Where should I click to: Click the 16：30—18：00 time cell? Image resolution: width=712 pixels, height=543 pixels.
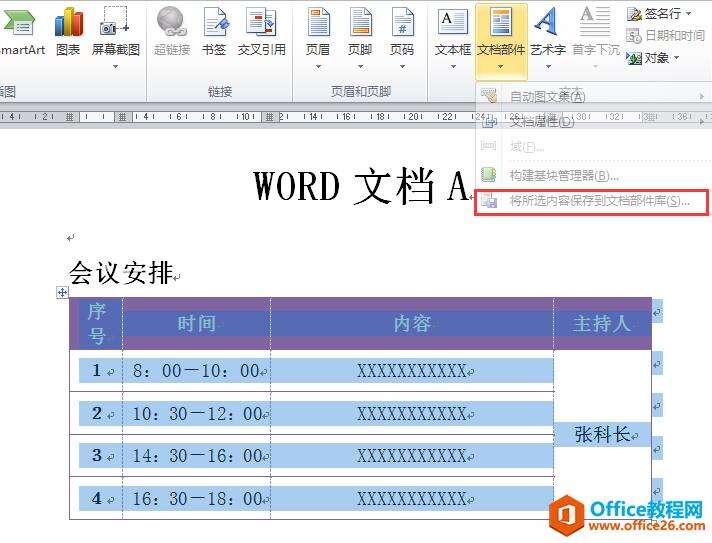pyautogui.click(x=197, y=499)
